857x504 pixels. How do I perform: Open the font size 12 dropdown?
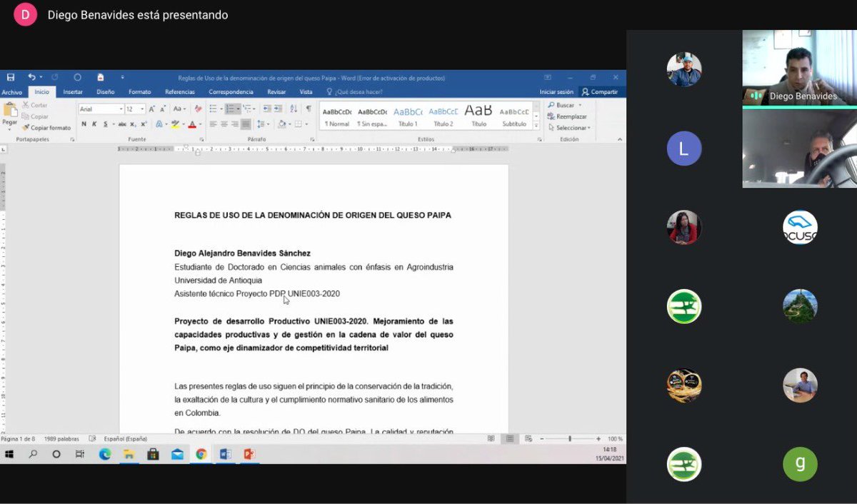tap(142, 109)
